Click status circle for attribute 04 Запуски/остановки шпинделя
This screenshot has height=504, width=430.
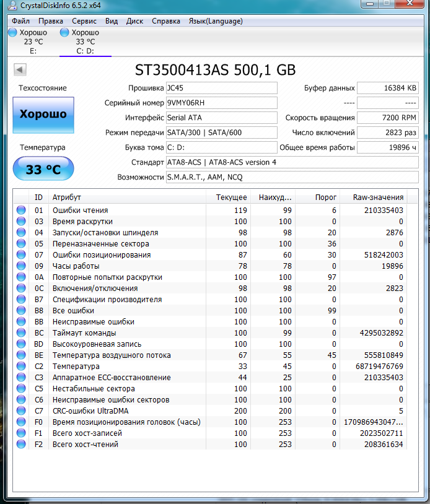click(x=21, y=232)
